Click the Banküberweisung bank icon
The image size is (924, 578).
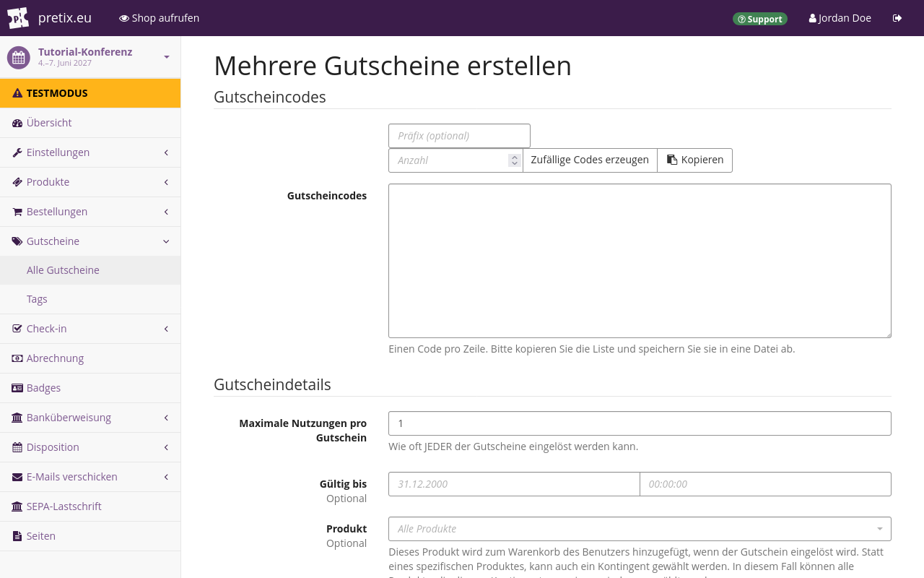(17, 418)
